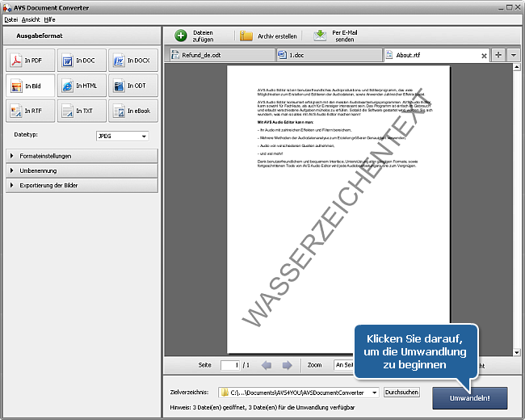Select the In PDF output format

(30, 61)
